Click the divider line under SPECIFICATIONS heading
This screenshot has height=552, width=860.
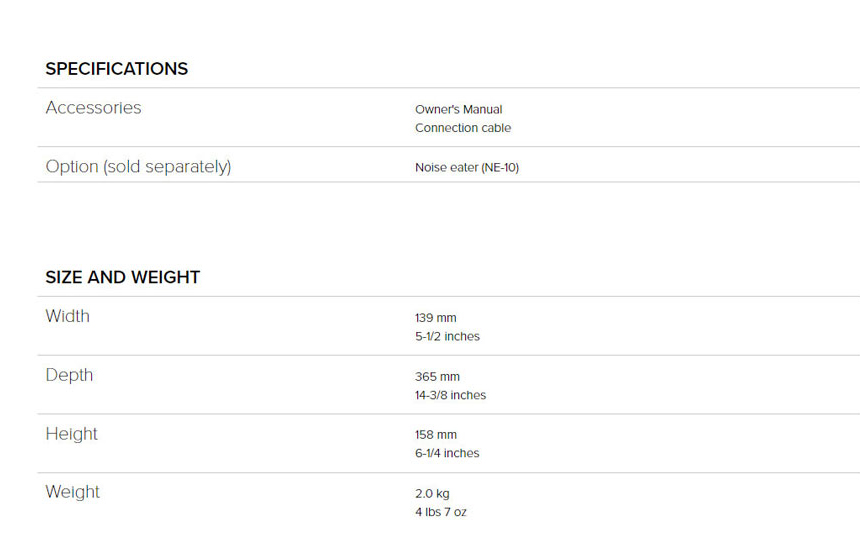point(449,88)
